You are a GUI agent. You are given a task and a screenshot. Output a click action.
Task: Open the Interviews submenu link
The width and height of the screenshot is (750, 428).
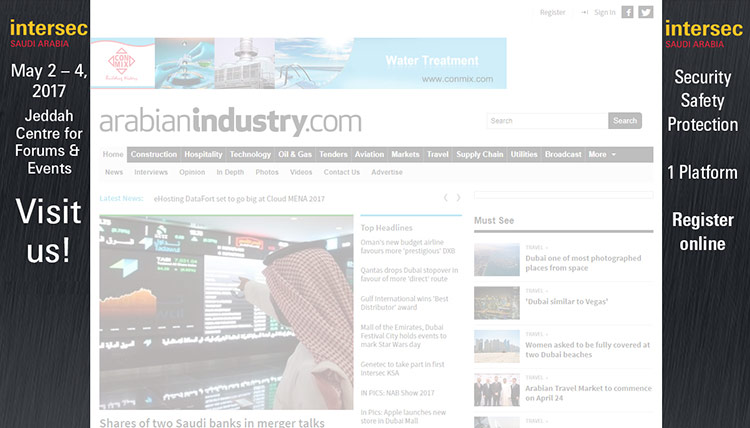(151, 172)
